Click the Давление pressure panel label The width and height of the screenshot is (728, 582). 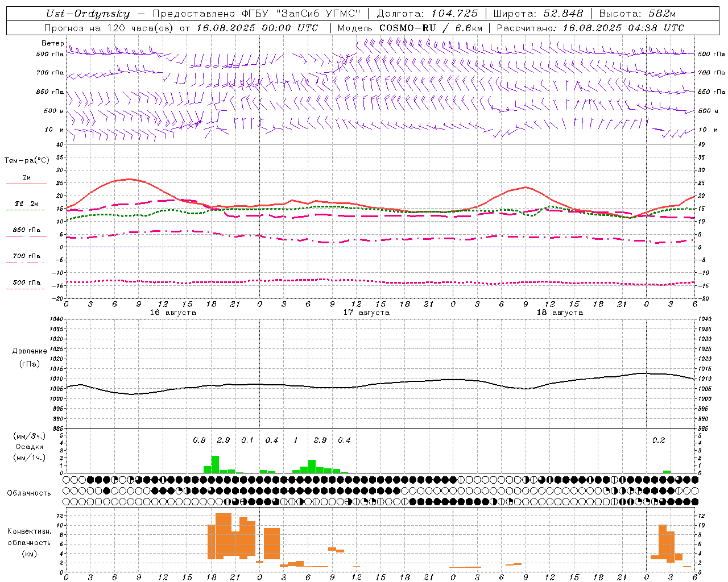[30, 351]
